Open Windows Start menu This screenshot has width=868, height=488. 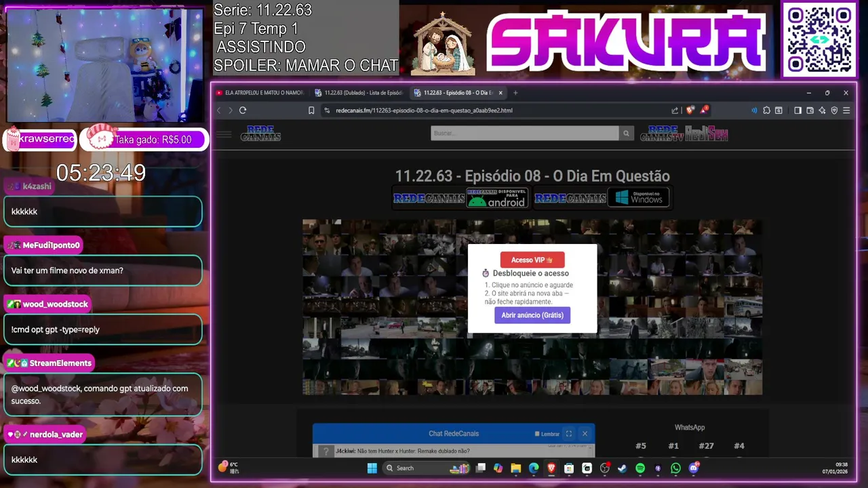372,468
